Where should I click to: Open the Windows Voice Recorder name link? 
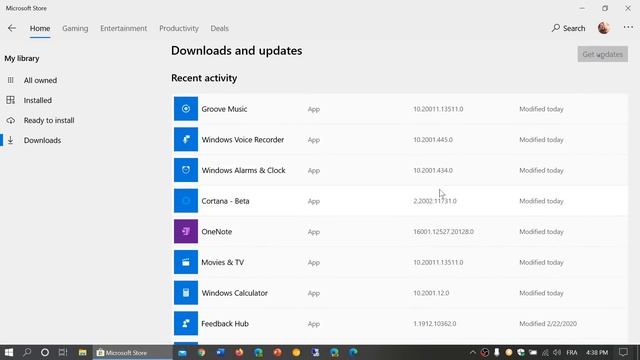point(242,140)
